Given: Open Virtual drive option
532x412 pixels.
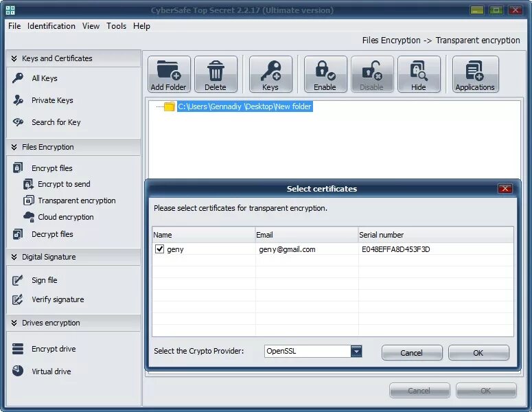Looking at the screenshot, I should 51,371.
